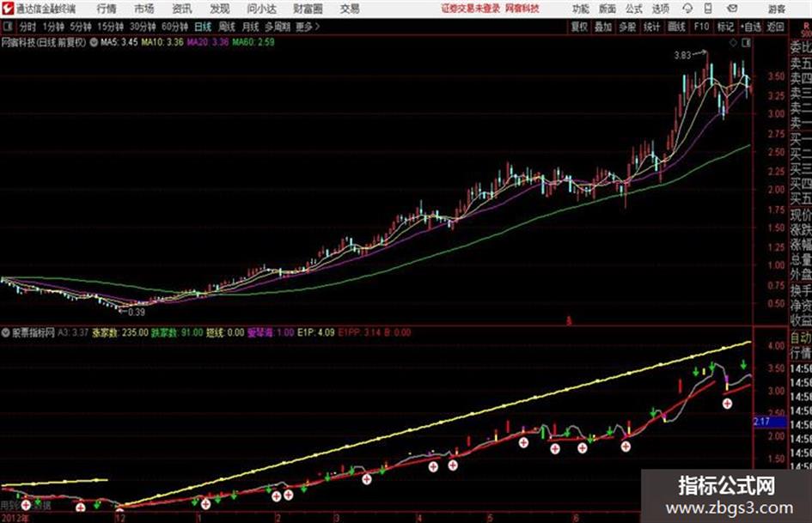Open the 版面 menu
This screenshot has width=812, height=523.
[x=607, y=9]
